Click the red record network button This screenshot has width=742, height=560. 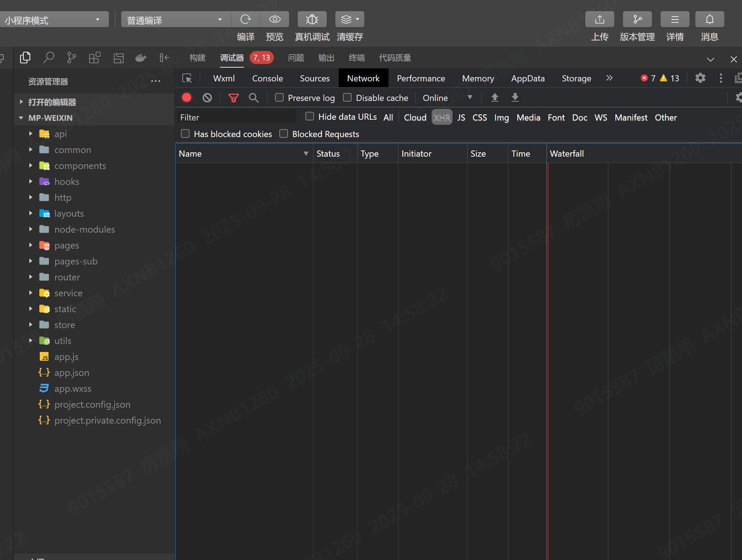187,98
